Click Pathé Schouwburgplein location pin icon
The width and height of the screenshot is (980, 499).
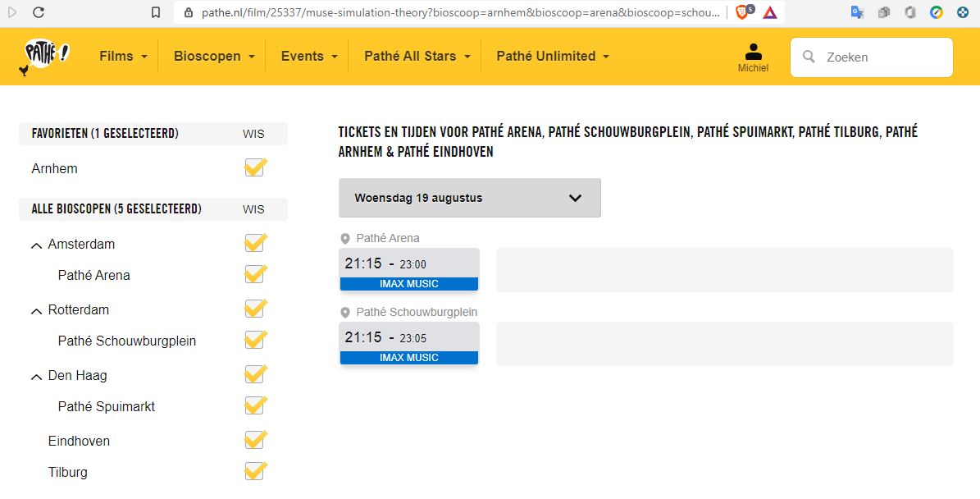tap(344, 312)
